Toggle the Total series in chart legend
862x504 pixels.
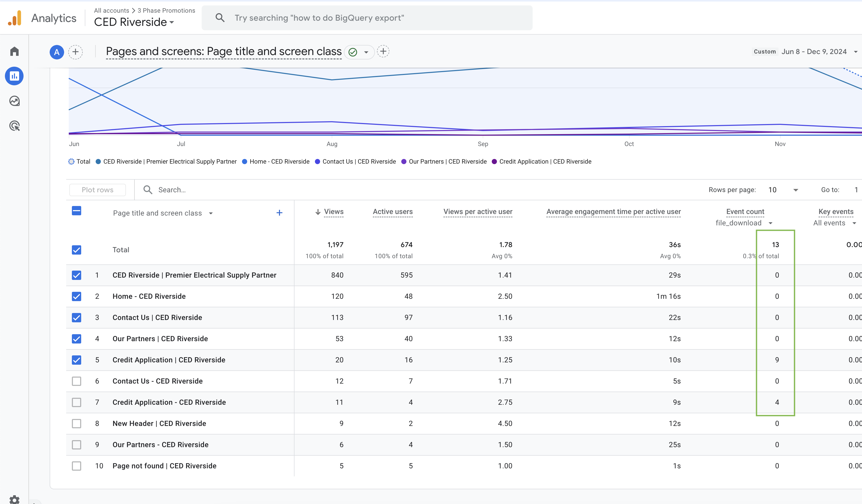[x=79, y=161]
